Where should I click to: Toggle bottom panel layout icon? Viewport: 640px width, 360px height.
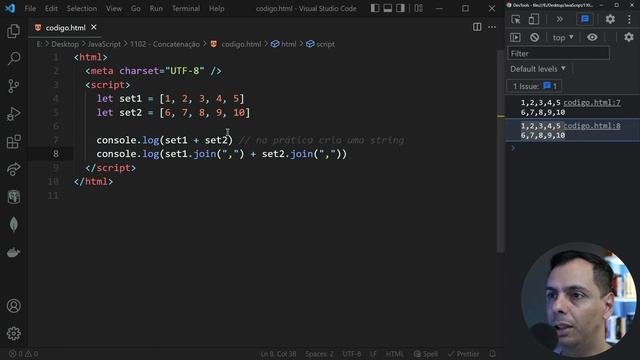coord(387,8)
